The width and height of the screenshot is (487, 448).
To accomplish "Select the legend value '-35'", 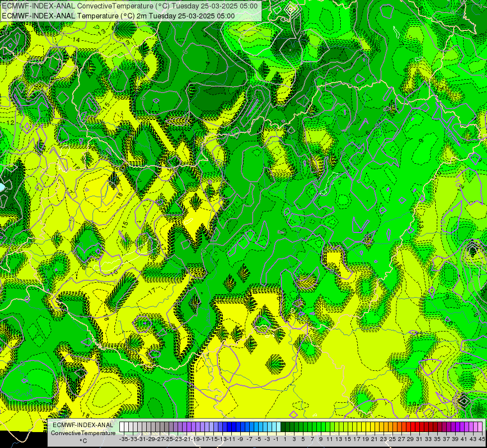I will pyautogui.click(x=124, y=440).
